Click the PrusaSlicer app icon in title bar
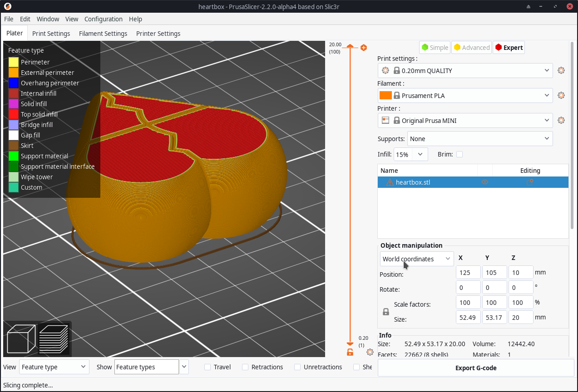The width and height of the screenshot is (578, 392). [8, 6]
